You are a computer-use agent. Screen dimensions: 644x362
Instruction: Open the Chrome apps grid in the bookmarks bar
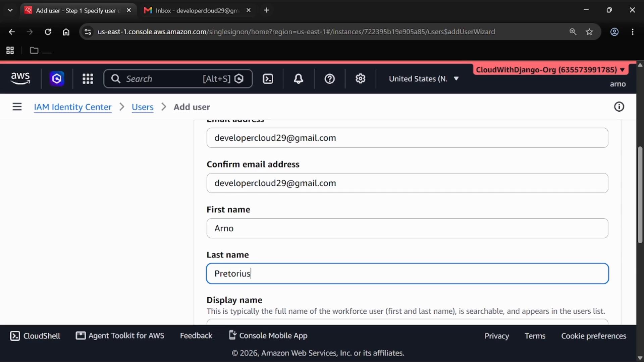click(10, 51)
